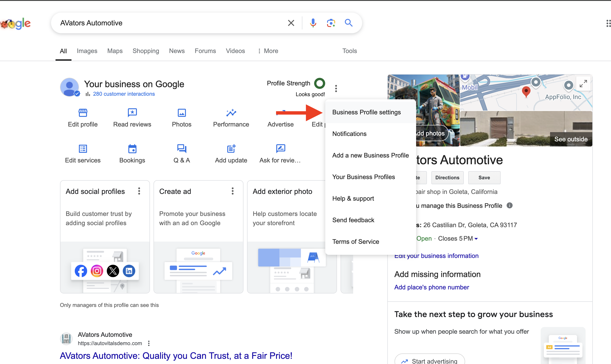Click Add place's phone number link
Image resolution: width=611 pixels, height=364 pixels.
click(x=431, y=287)
